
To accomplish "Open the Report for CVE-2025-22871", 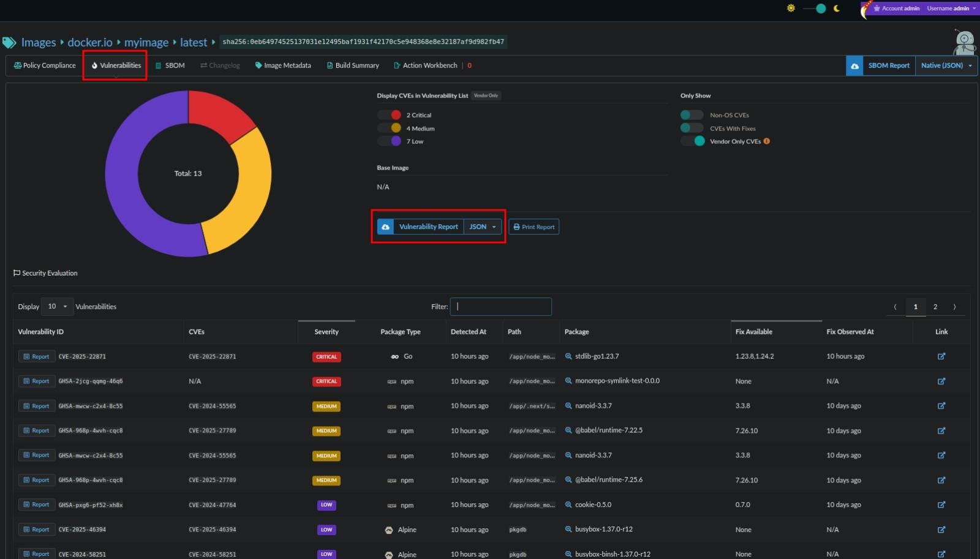I will [36, 356].
